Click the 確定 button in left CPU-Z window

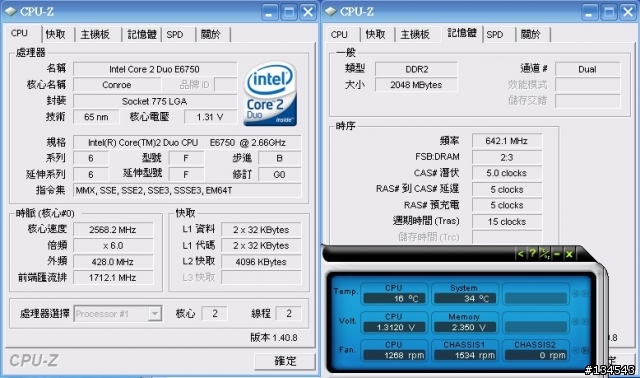click(285, 361)
